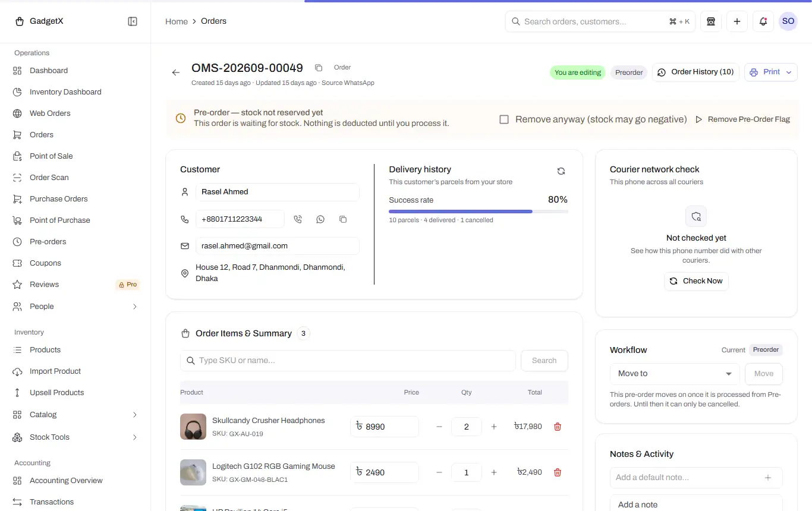Open the store icon in header
The width and height of the screenshot is (812, 511).
711,21
